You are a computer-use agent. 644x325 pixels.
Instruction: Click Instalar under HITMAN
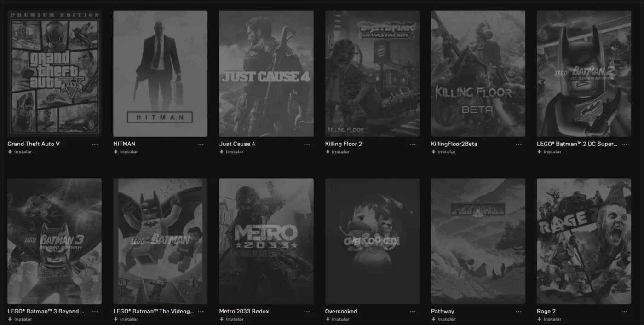click(126, 152)
